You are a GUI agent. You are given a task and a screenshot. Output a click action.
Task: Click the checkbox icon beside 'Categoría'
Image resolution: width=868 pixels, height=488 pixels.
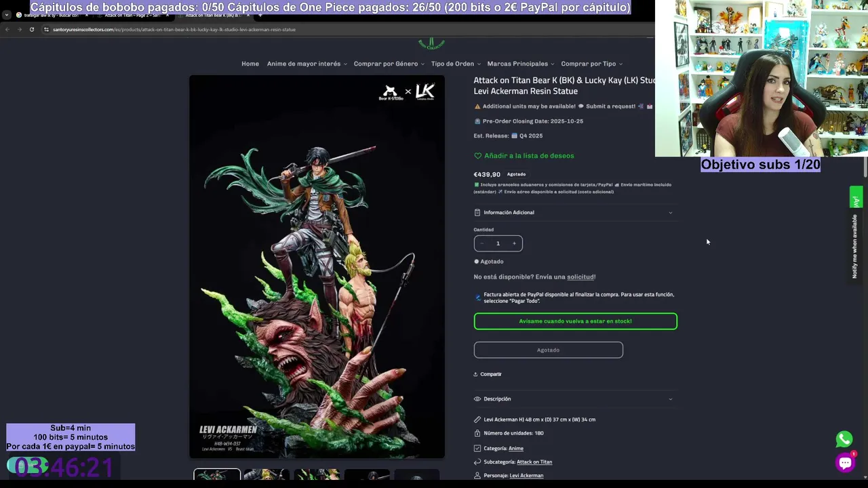(477, 449)
